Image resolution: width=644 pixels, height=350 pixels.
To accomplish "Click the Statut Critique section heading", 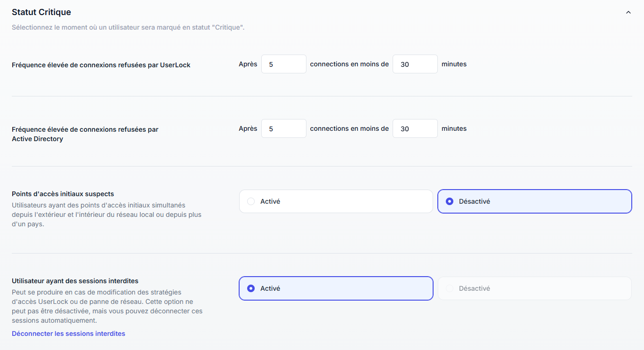I will [41, 12].
